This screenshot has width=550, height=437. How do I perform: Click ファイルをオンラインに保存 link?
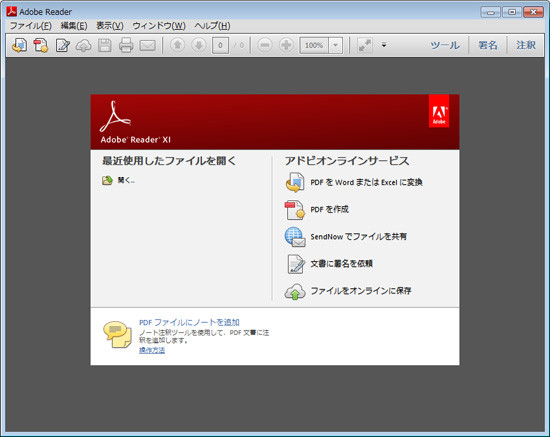pyautogui.click(x=361, y=290)
